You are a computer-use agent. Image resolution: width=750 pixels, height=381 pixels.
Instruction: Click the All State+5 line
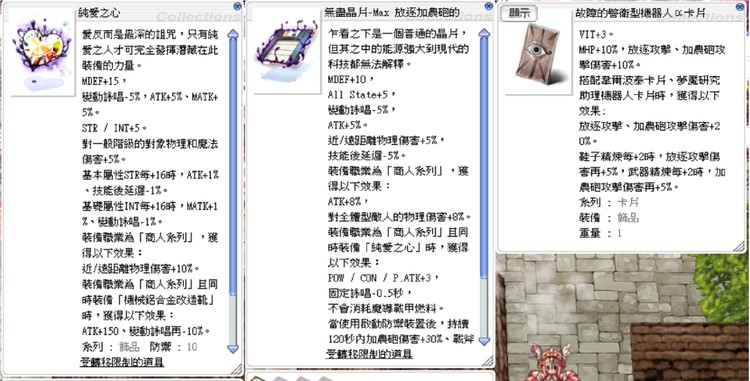click(362, 94)
